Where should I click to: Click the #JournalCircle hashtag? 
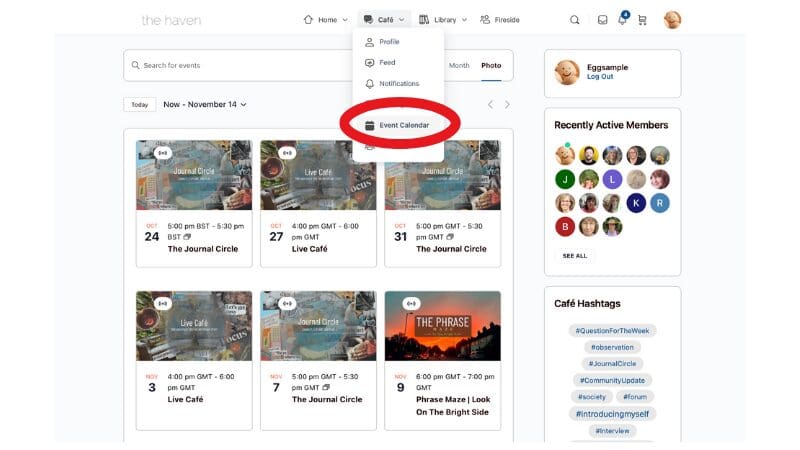(x=612, y=364)
